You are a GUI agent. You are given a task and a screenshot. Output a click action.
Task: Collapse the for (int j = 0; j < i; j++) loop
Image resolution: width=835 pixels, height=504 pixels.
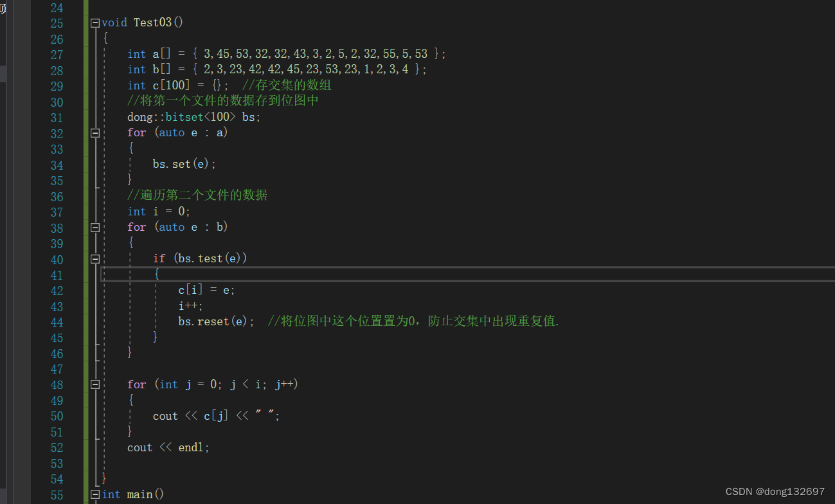coord(95,385)
